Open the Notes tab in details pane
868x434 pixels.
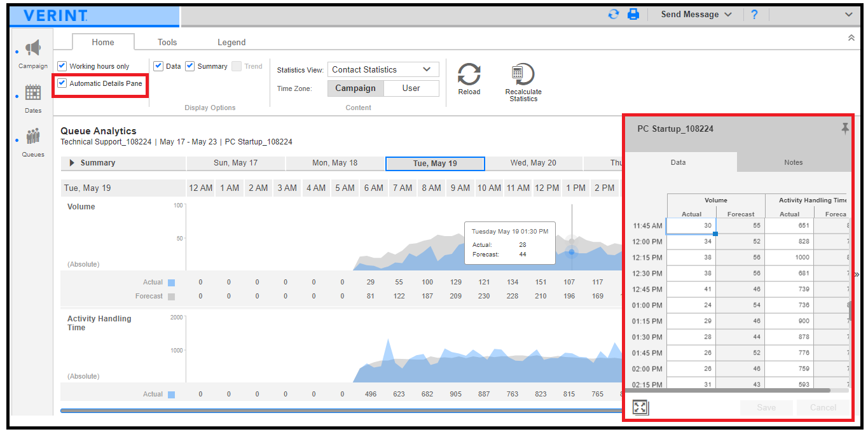click(x=794, y=162)
